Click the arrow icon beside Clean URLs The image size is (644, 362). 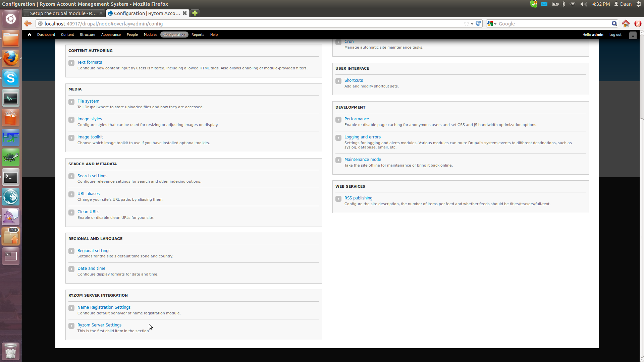coord(71,213)
